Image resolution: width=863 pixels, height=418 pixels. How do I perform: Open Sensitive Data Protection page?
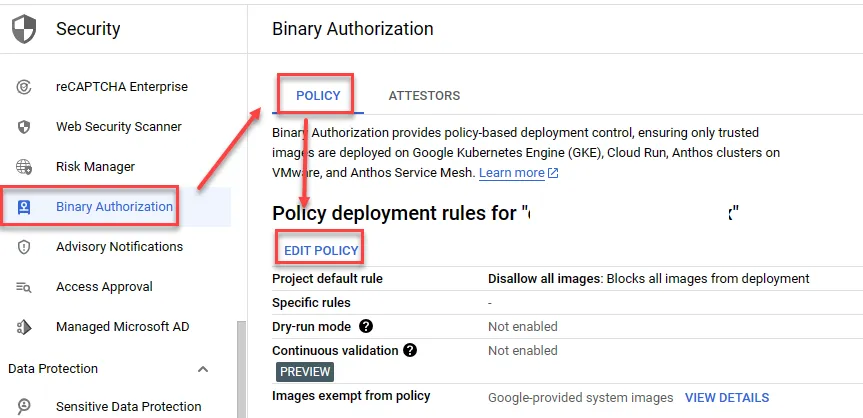(x=128, y=407)
